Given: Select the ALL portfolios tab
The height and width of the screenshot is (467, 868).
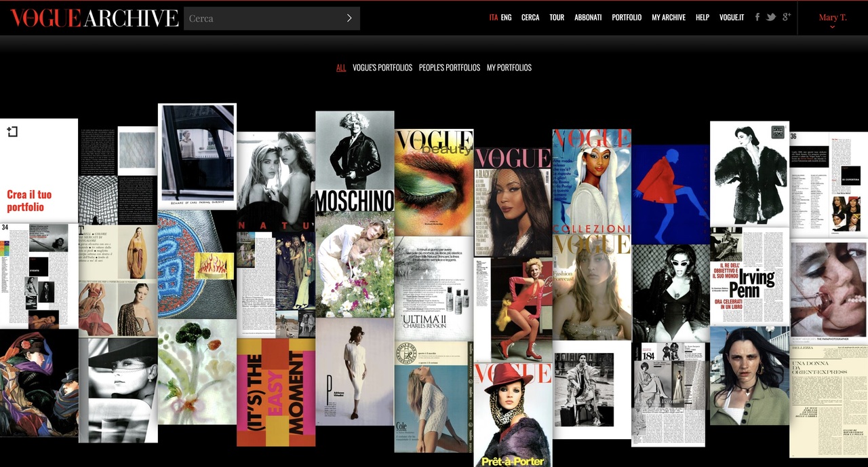Looking at the screenshot, I should 341,68.
